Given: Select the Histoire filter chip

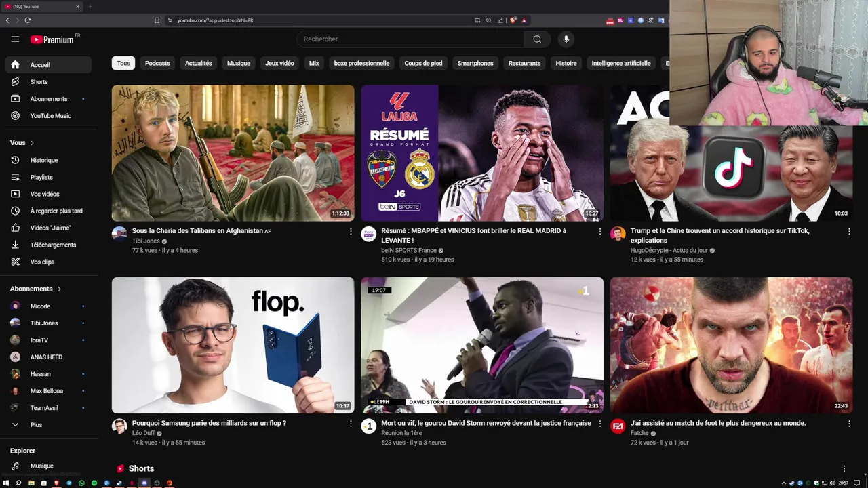Looking at the screenshot, I should pyautogui.click(x=566, y=63).
